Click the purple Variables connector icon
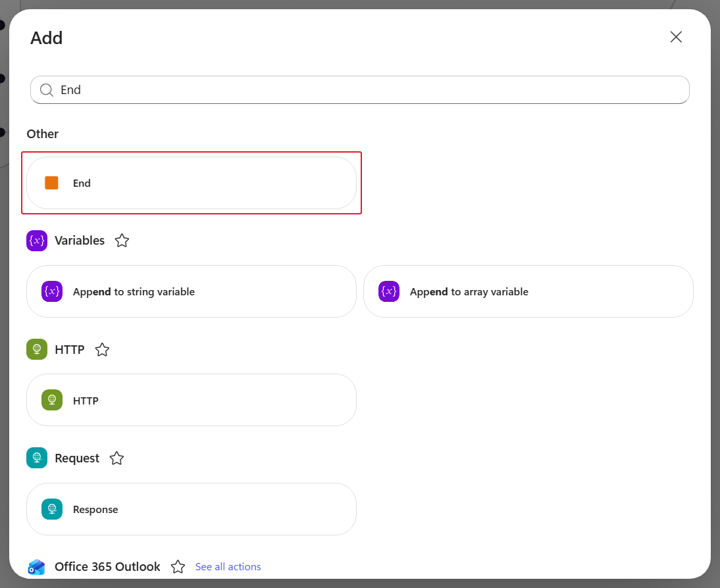 [37, 241]
